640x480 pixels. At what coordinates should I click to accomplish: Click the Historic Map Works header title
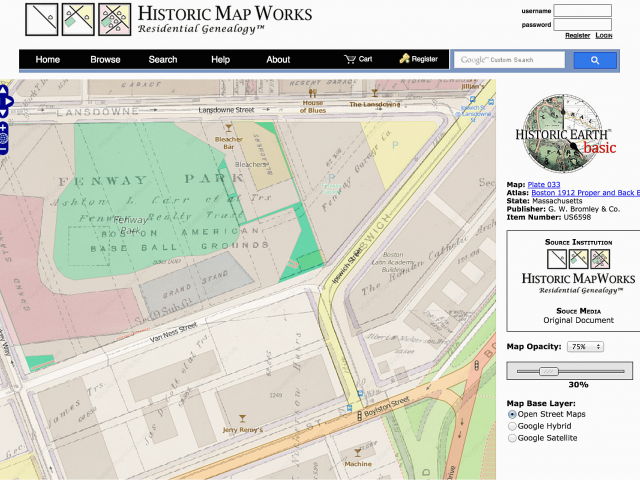coord(225,14)
